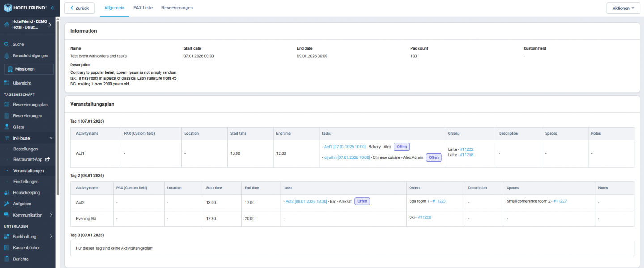Collapse the In-House menu section
This screenshot has height=268, width=644.
pos(51,139)
